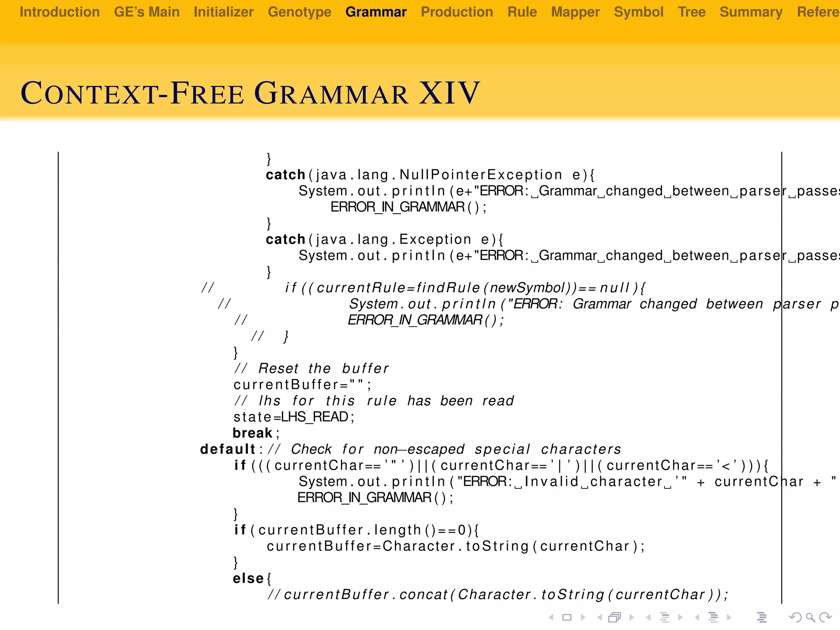The width and height of the screenshot is (840, 630).
Task: Go to next frame arrow after frame icon
Action: tap(632, 617)
